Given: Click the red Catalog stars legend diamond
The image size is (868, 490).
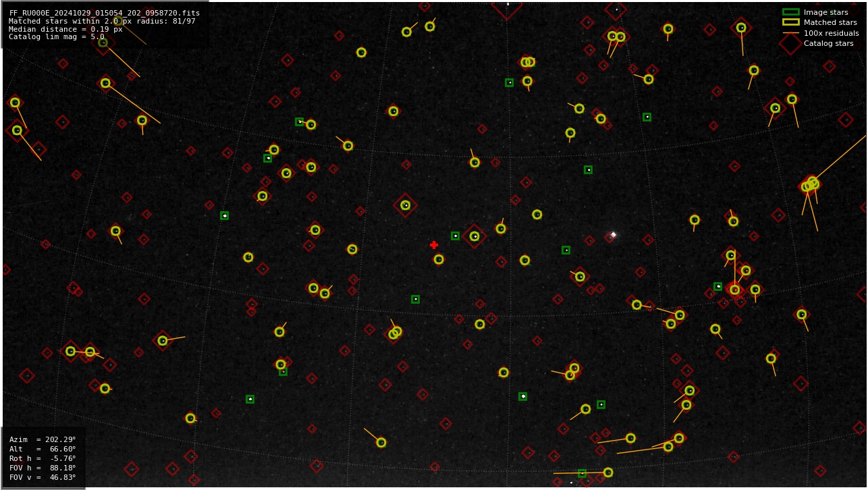Looking at the screenshot, I should pyautogui.click(x=790, y=43).
